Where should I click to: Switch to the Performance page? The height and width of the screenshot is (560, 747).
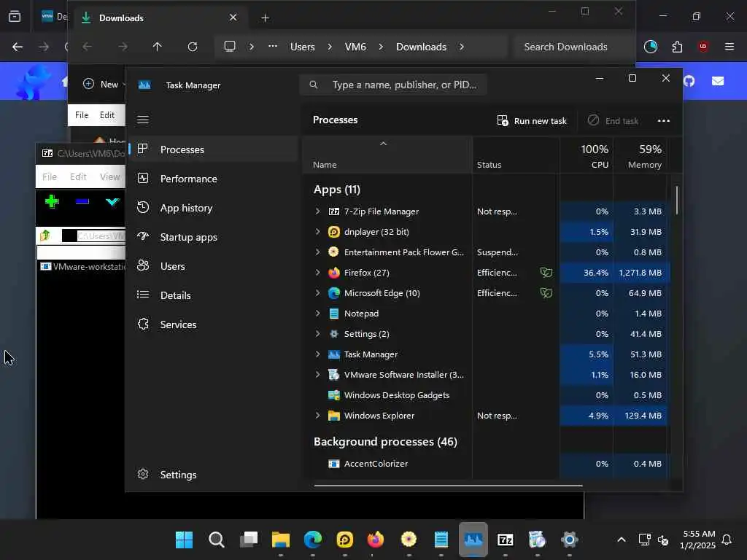click(x=214, y=179)
